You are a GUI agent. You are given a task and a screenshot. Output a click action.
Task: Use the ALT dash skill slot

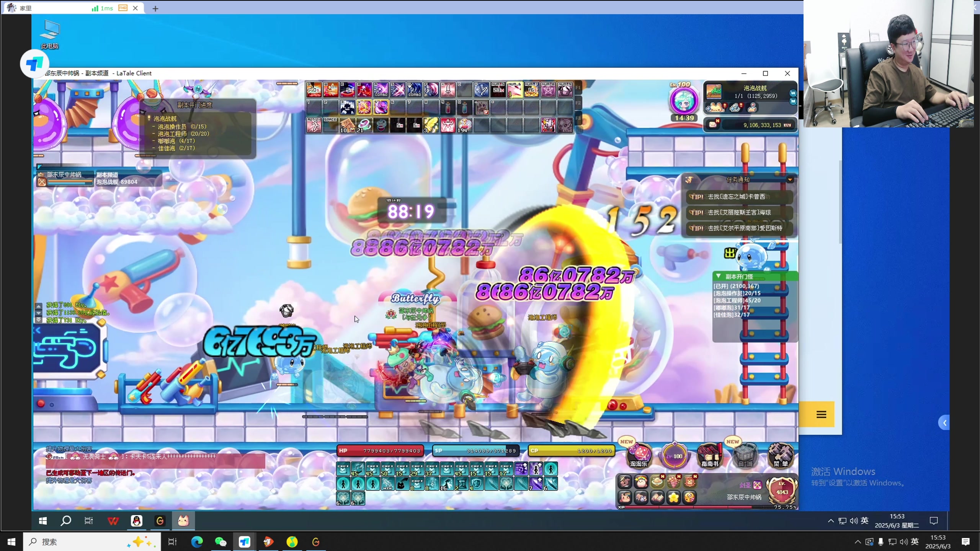pos(314,125)
